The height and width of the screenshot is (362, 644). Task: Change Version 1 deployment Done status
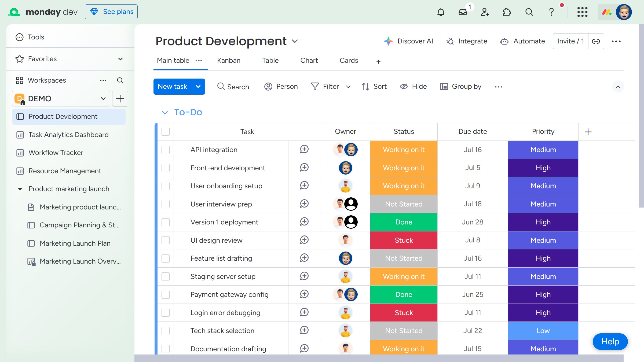click(x=404, y=222)
